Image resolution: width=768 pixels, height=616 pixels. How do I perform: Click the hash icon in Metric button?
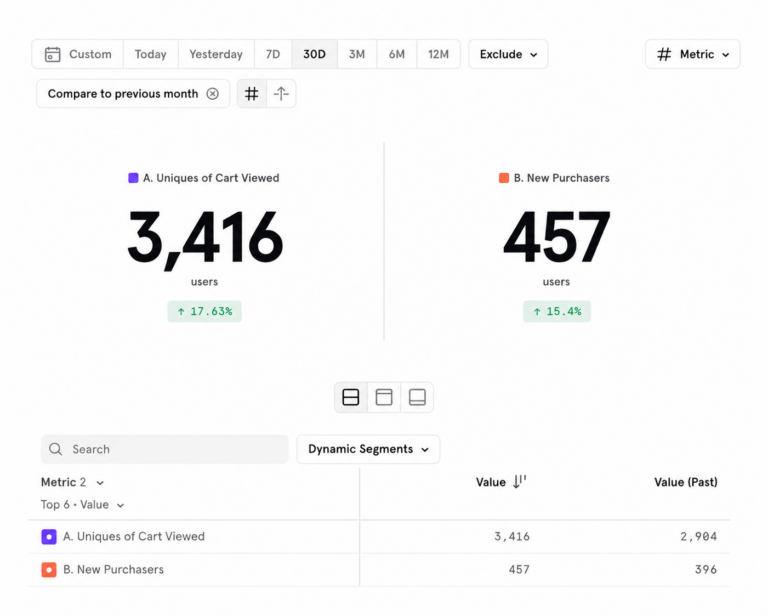tap(664, 54)
